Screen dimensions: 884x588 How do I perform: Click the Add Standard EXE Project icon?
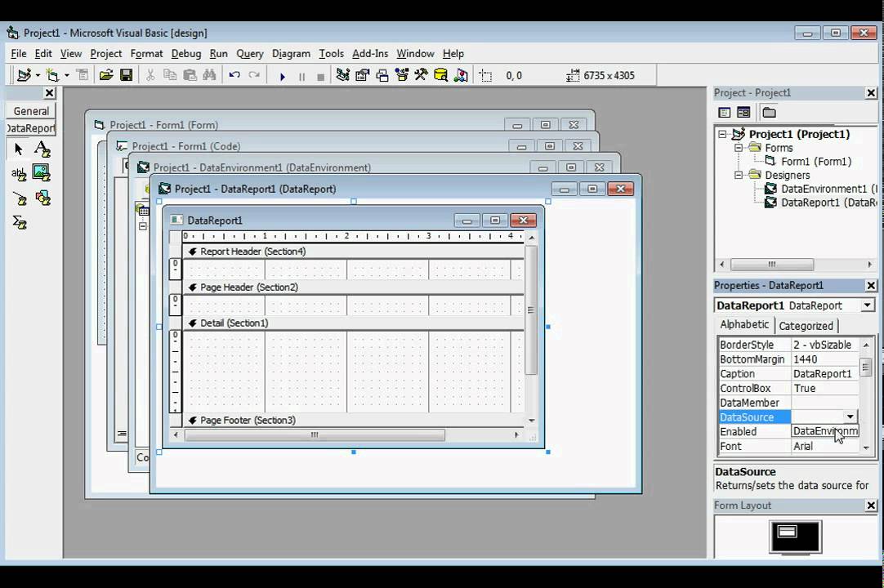[x=25, y=75]
